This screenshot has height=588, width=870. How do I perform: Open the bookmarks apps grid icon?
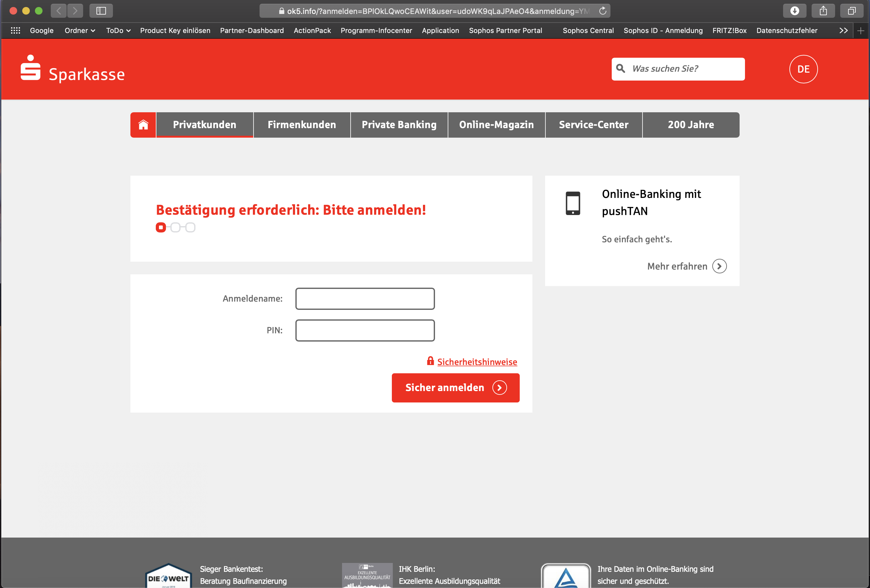tap(15, 30)
